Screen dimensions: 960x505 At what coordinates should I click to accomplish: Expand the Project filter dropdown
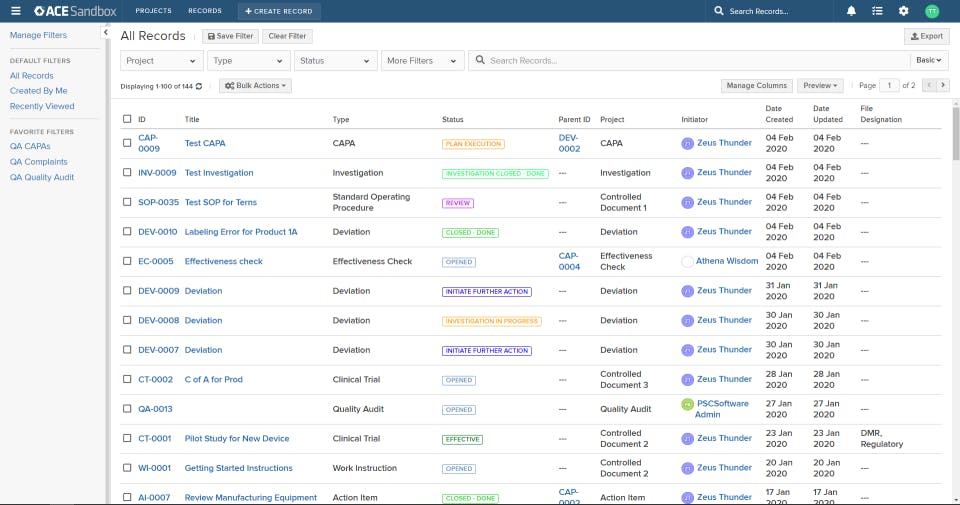pyautogui.click(x=161, y=61)
